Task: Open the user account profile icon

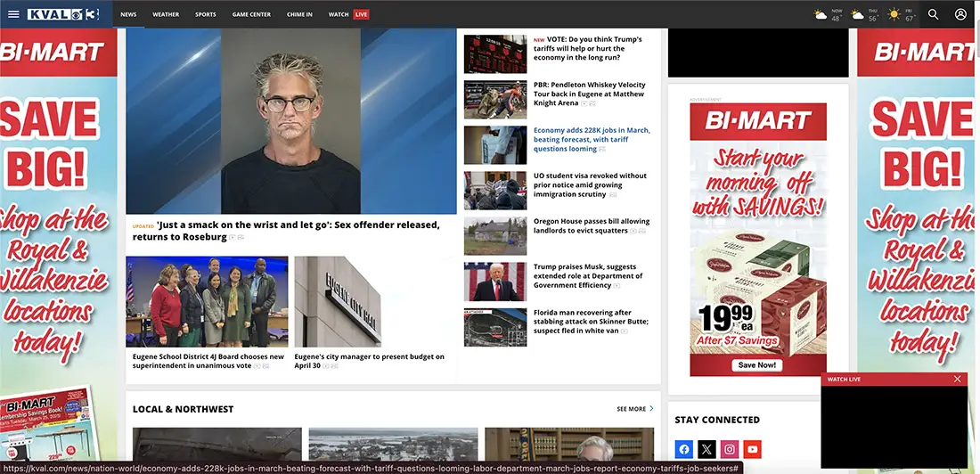Action: pos(960,14)
